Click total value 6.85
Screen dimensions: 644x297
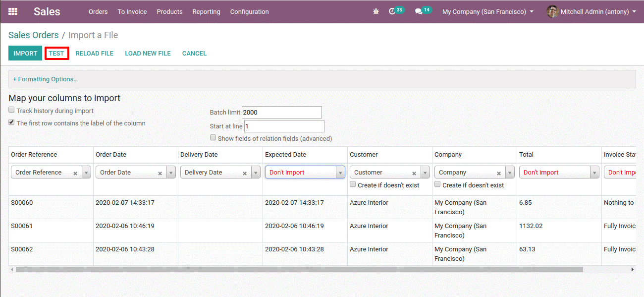[x=525, y=202]
